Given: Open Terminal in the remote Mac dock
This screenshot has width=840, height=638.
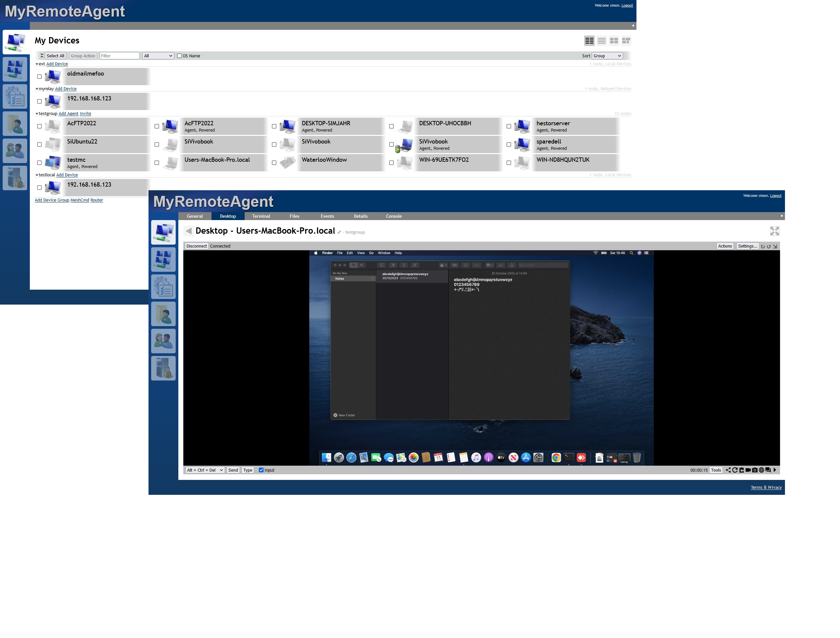Looking at the screenshot, I should click(x=569, y=458).
